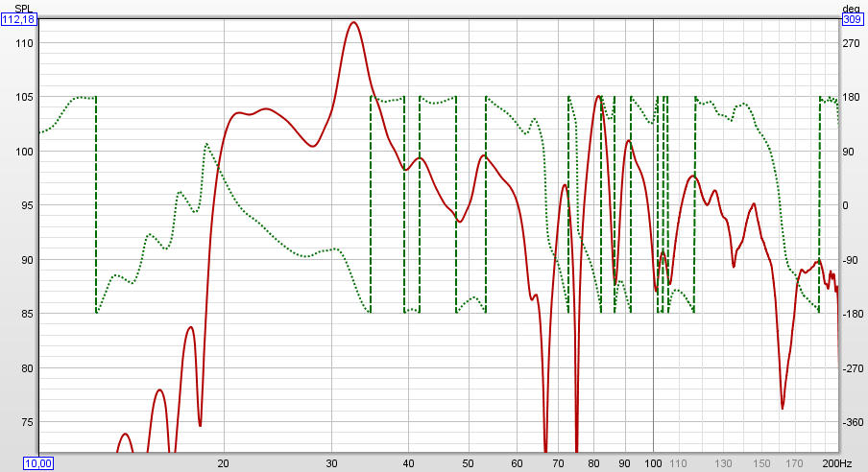The image size is (868, 472).
Task: Click the 85 label on SPL axis
Action: 28,315
